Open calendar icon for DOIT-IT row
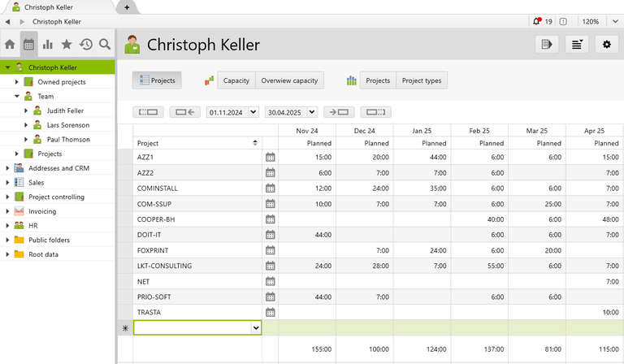 coord(271,235)
